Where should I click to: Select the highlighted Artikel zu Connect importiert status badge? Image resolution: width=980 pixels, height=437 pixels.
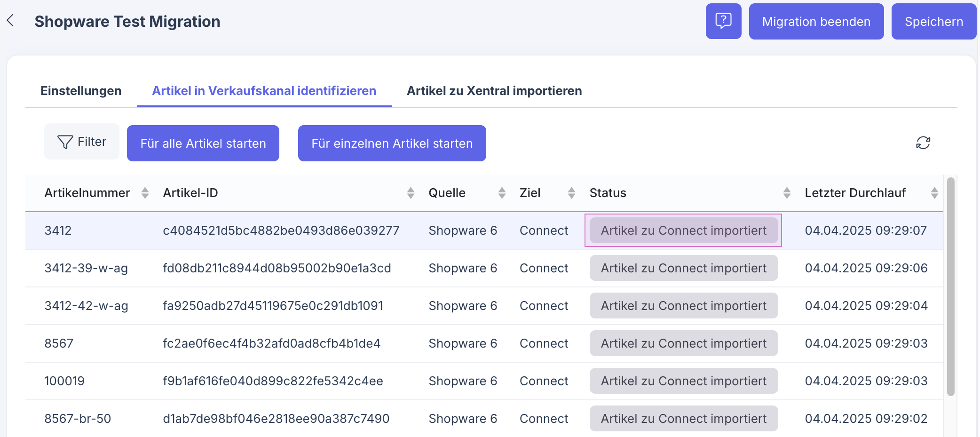683,230
